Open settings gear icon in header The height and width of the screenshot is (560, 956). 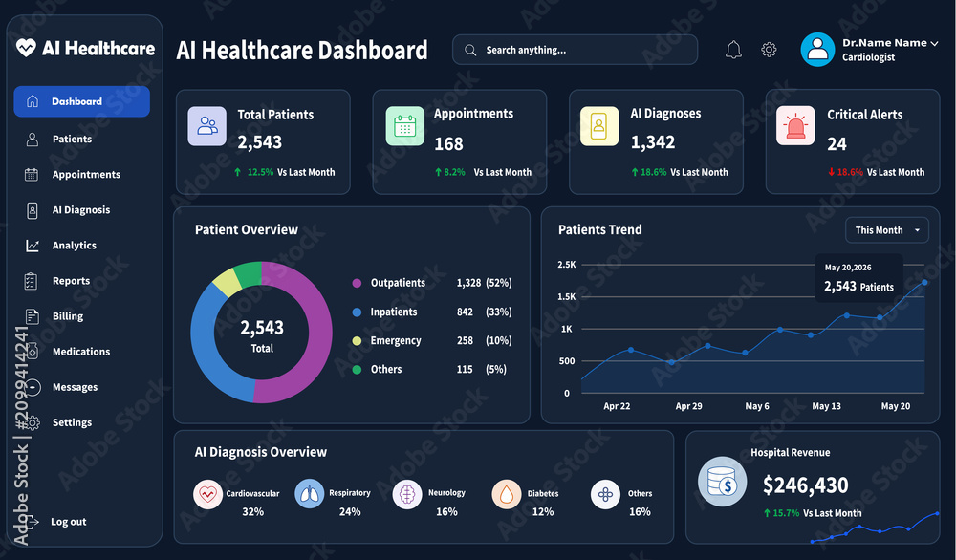(769, 50)
